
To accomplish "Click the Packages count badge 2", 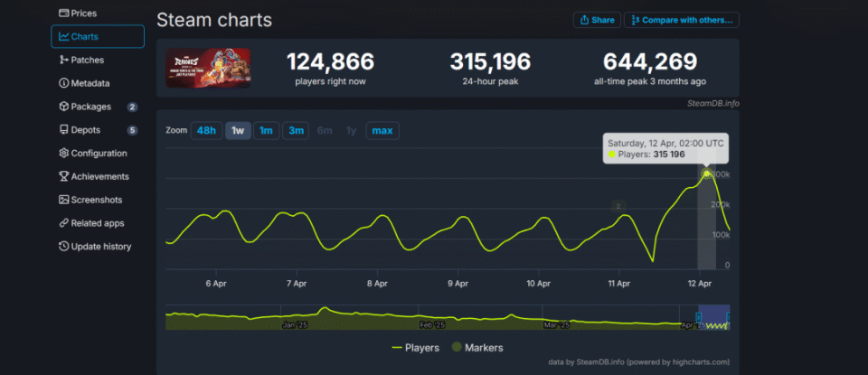I will coord(132,107).
